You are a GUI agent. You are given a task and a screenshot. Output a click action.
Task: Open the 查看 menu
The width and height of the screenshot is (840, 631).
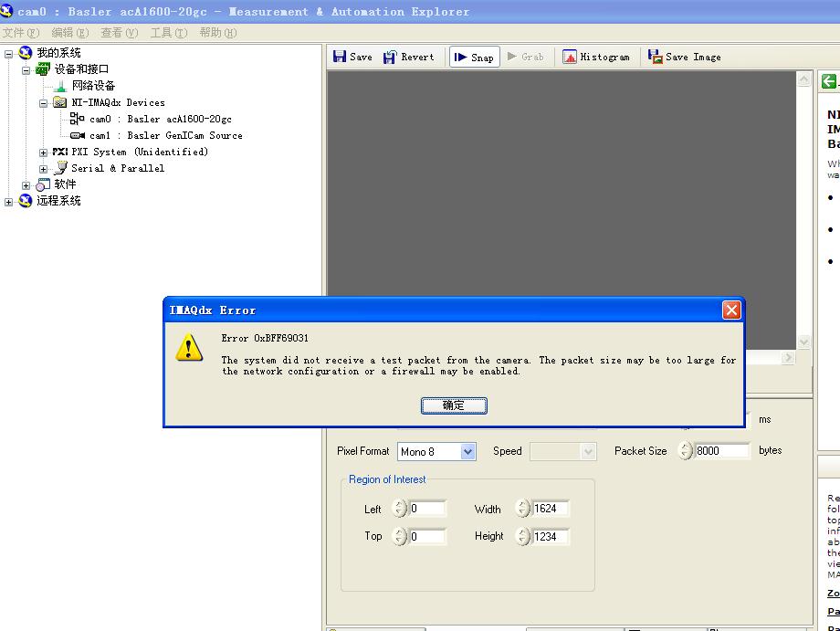point(120,33)
